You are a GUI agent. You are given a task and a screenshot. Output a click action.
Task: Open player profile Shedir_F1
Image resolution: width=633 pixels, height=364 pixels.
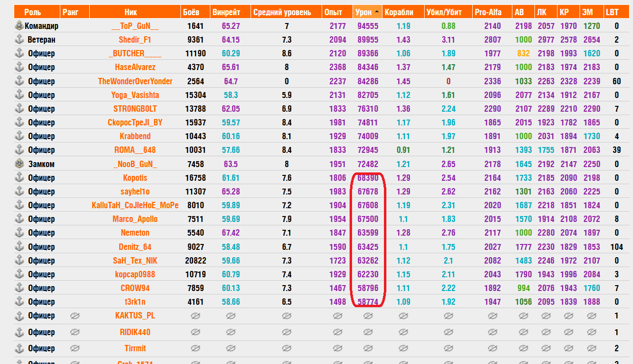pos(135,40)
